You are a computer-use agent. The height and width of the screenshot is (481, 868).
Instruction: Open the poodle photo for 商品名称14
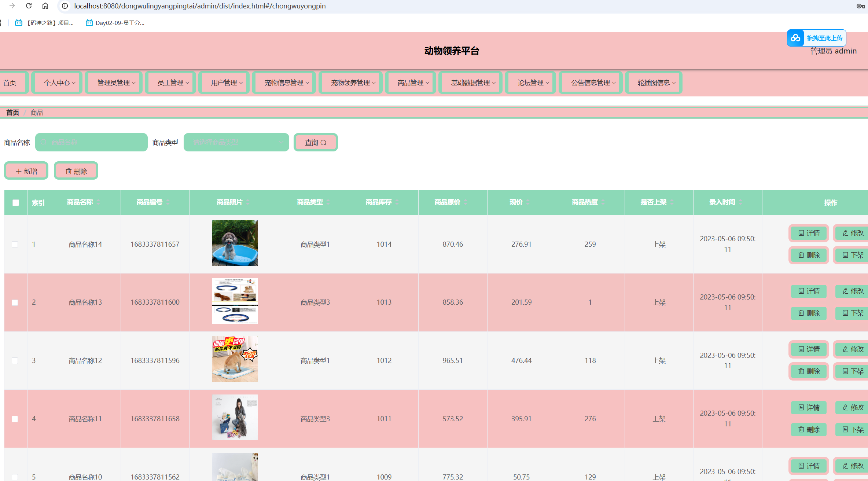235,243
